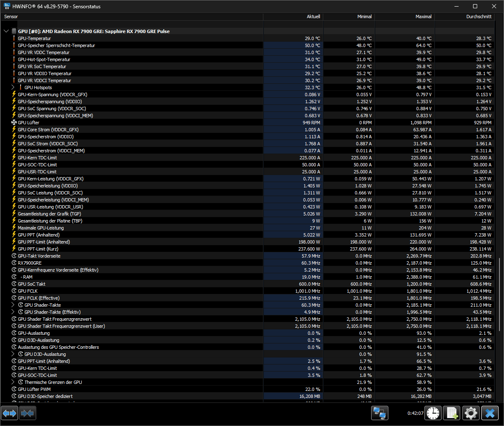Click the maximal value 2,269.7 MHz
This screenshot has height=426, width=504.
[x=419, y=256]
